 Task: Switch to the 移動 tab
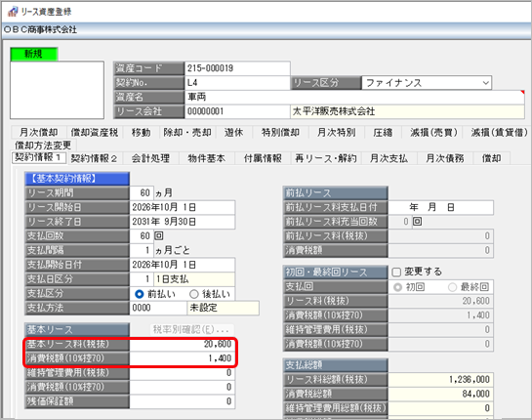[x=141, y=132]
